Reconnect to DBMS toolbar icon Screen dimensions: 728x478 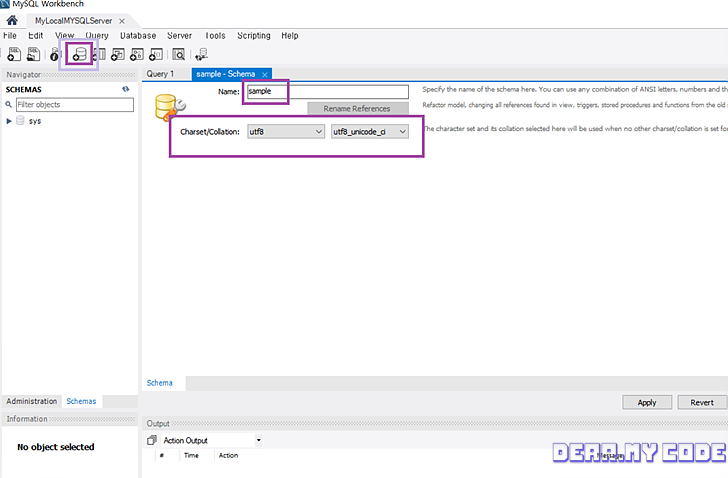pyautogui.click(x=202, y=54)
